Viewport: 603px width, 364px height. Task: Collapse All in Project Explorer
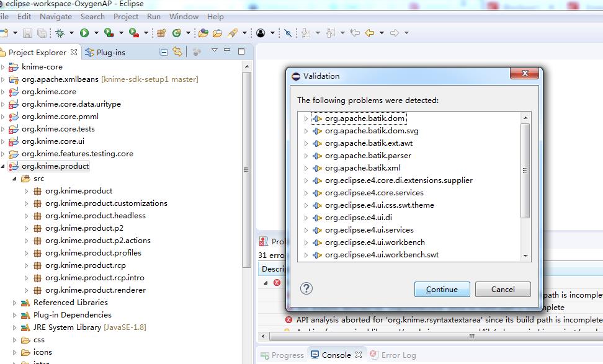[163, 52]
